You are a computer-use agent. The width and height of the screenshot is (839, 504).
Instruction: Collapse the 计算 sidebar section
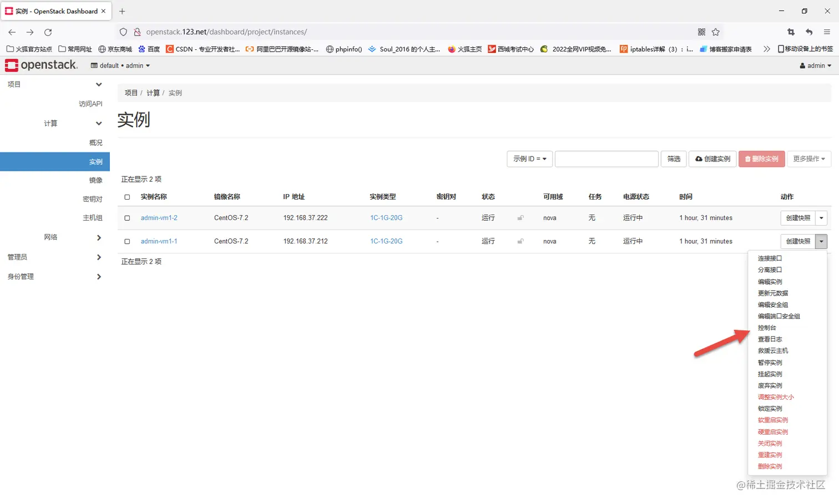99,123
